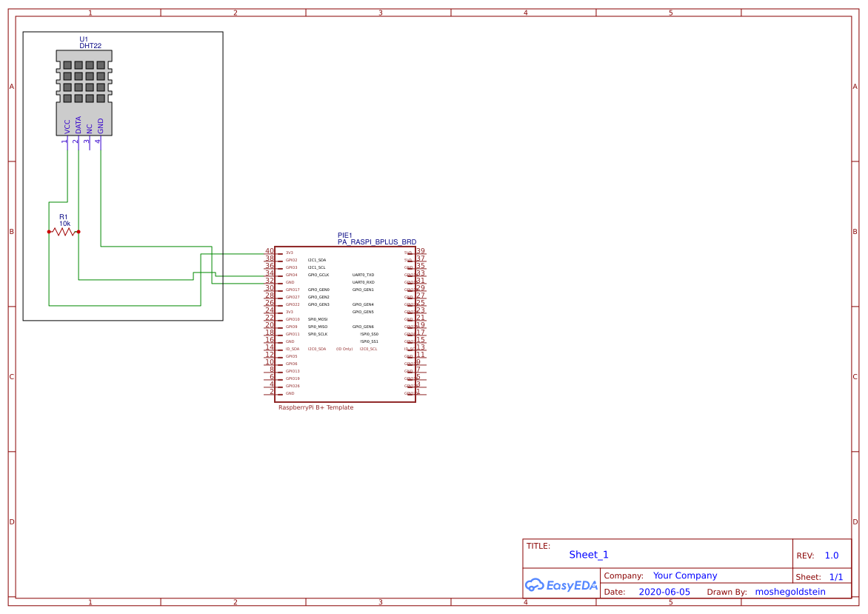This screenshot has width=868, height=614.
Task: Select the GPIO_GCLK pin on PIE1
Action: 319,275
